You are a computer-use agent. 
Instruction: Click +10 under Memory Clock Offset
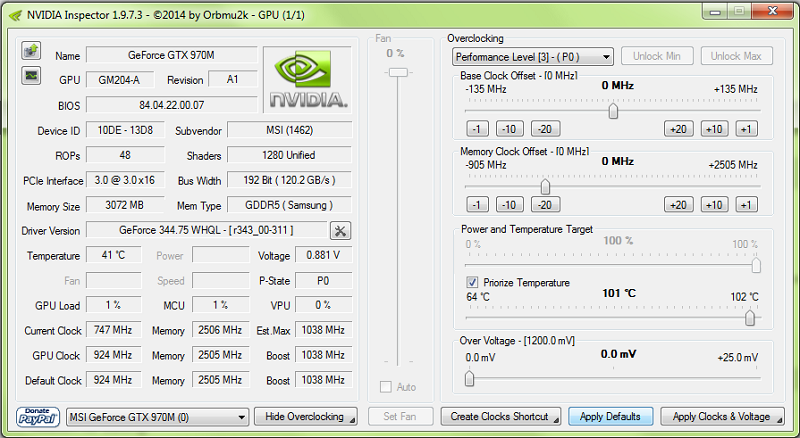714,205
